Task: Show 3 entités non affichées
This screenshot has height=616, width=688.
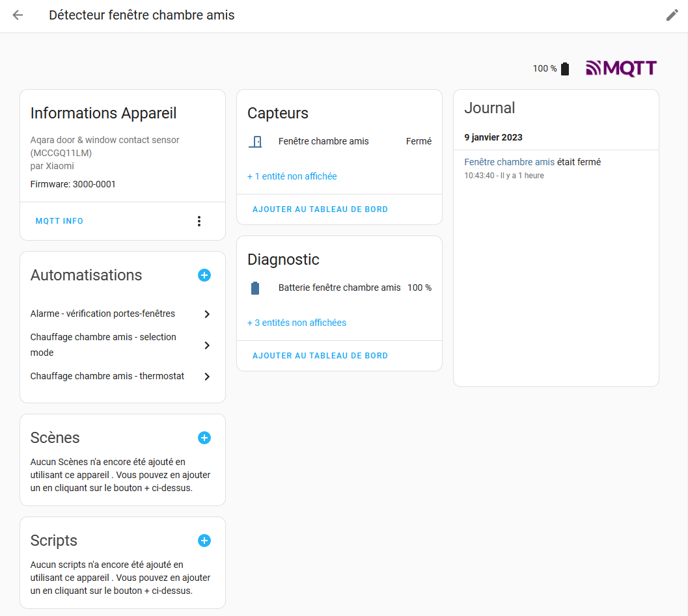Action: pos(297,323)
